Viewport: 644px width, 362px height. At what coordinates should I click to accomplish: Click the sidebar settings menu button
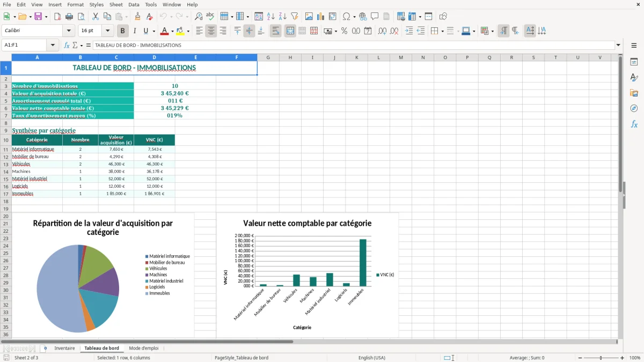coord(634,46)
